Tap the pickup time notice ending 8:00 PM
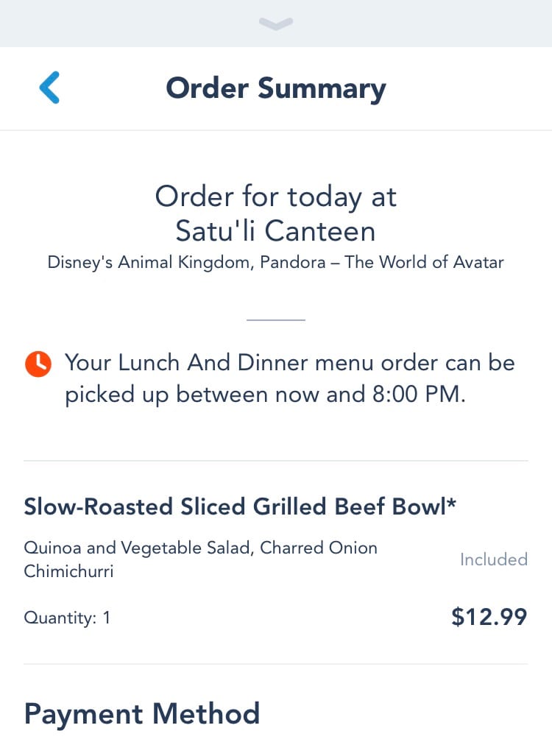Viewport: 552px width, 756px height. point(290,378)
